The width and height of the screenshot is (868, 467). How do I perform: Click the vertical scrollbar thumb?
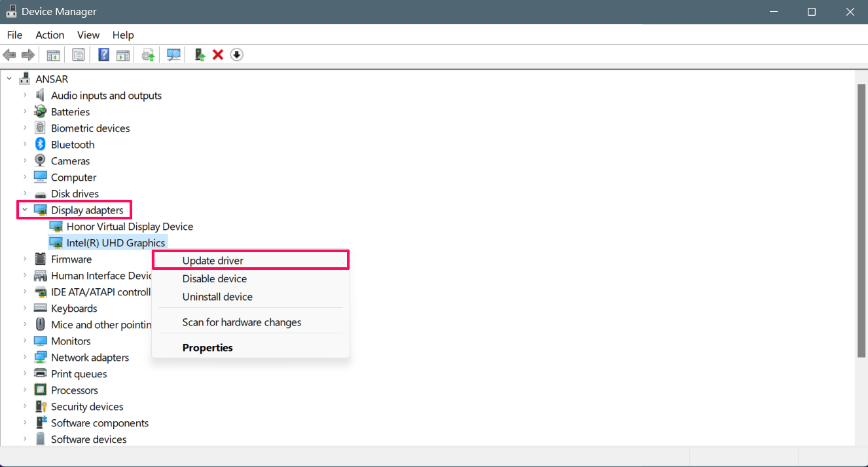861,220
